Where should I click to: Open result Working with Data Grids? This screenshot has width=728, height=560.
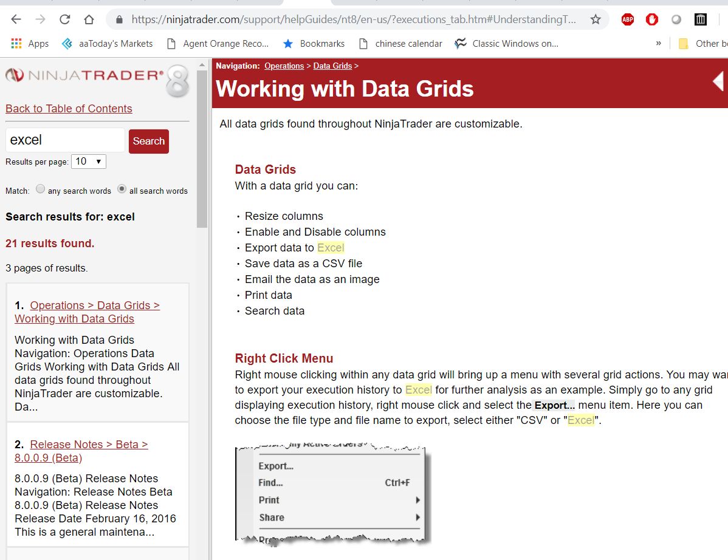[88, 312]
